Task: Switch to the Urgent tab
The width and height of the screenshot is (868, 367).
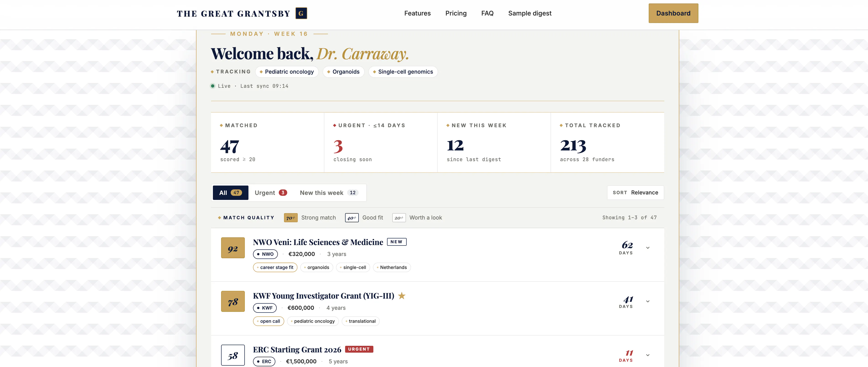Action: (x=271, y=192)
